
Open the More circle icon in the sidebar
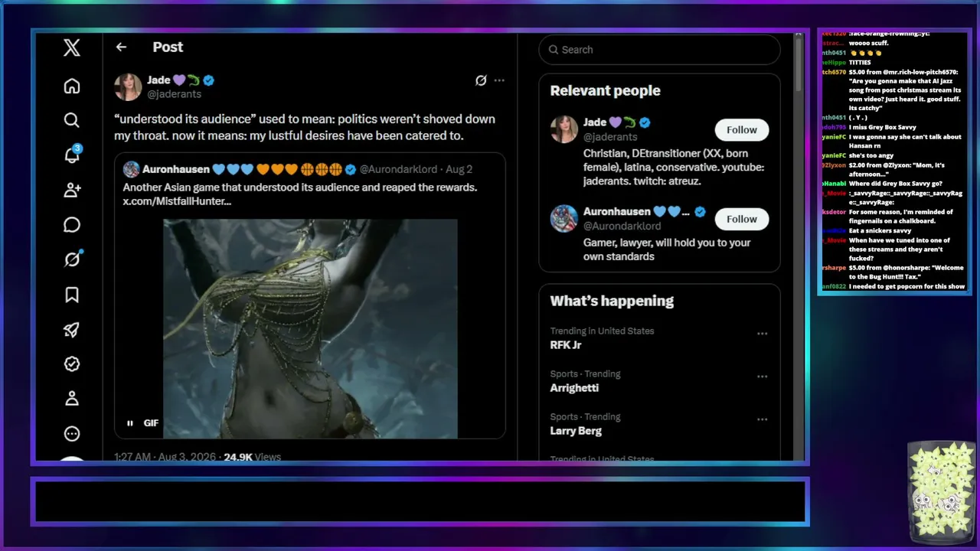coord(72,434)
